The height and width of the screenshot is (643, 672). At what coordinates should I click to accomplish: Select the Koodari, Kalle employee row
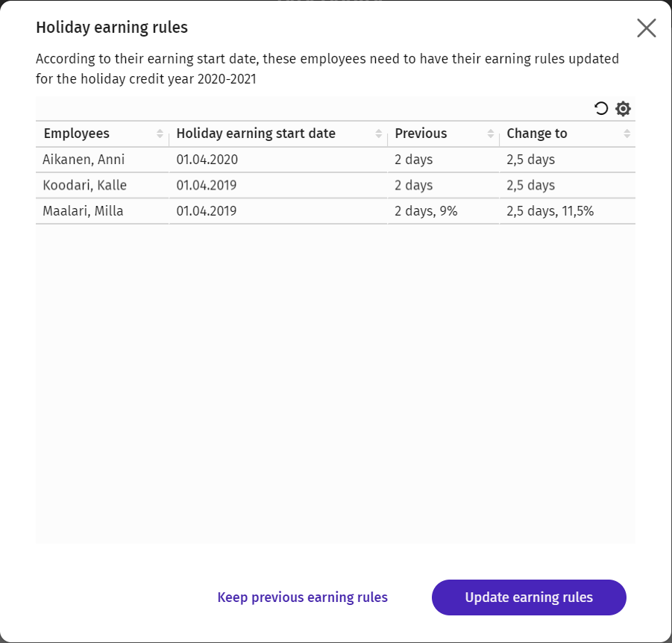tap(335, 185)
